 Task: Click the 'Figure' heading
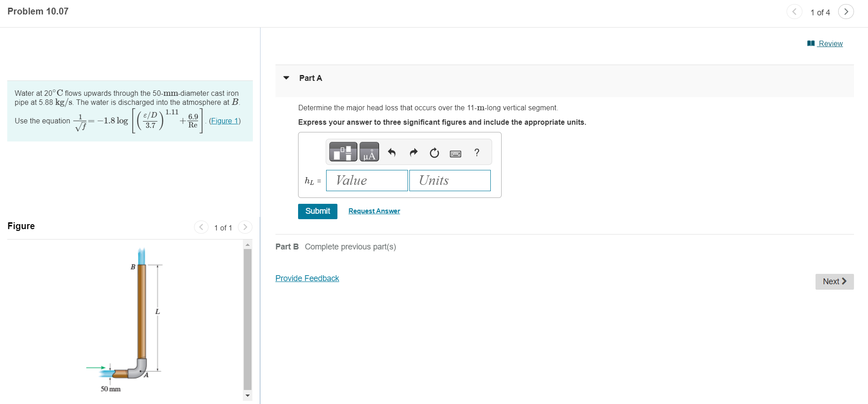pyautogui.click(x=21, y=226)
